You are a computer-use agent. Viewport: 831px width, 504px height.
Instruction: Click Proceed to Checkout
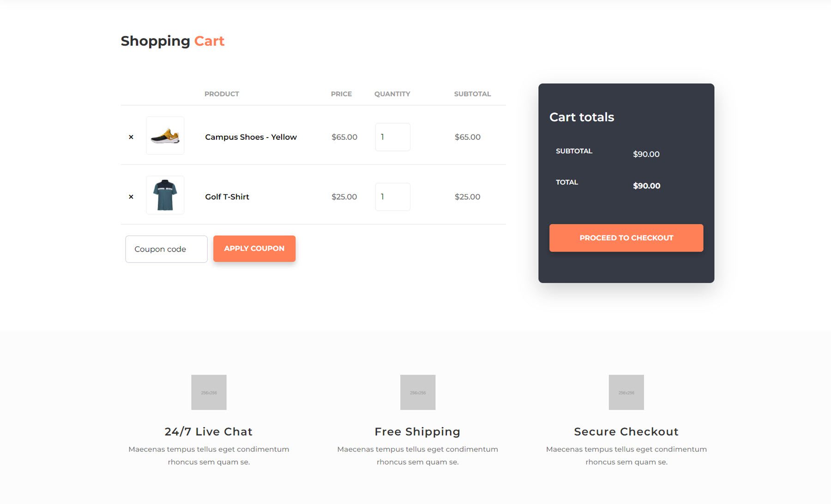click(x=626, y=238)
